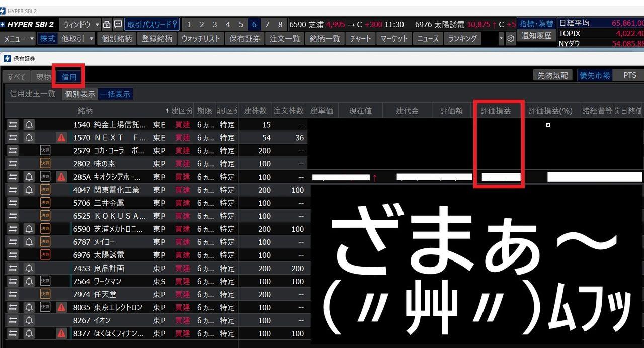Click the red 決算 badge for 6976 太陽誘電

pyautogui.click(x=45, y=255)
